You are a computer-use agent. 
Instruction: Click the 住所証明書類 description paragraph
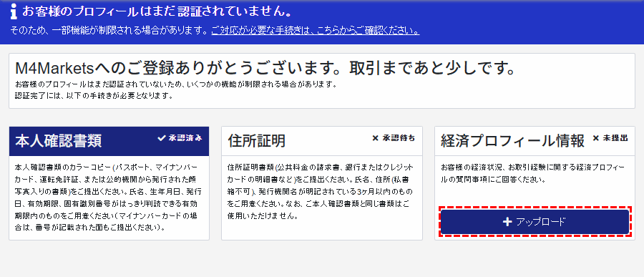point(321,192)
